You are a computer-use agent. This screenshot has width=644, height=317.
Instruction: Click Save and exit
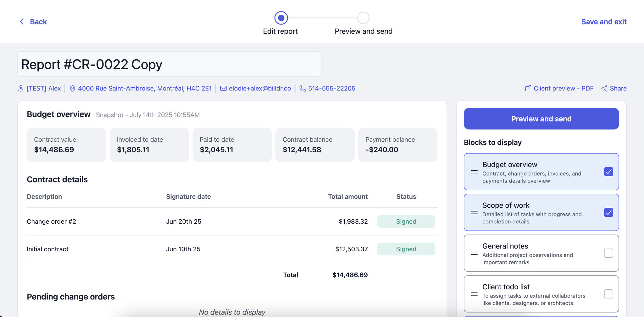pos(604,22)
